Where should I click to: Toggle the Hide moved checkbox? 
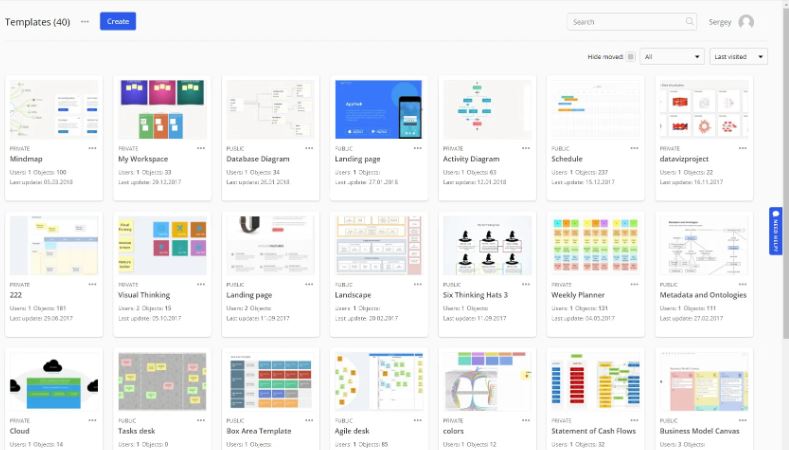click(630, 57)
